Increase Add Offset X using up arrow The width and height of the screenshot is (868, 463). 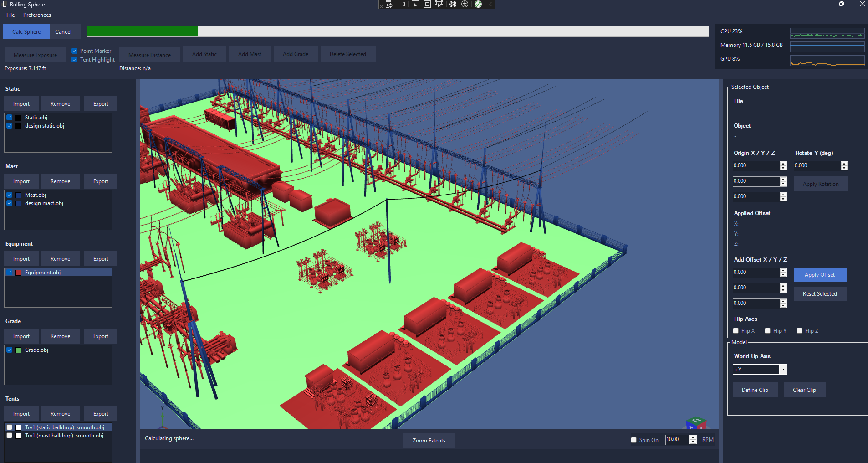(x=783, y=270)
